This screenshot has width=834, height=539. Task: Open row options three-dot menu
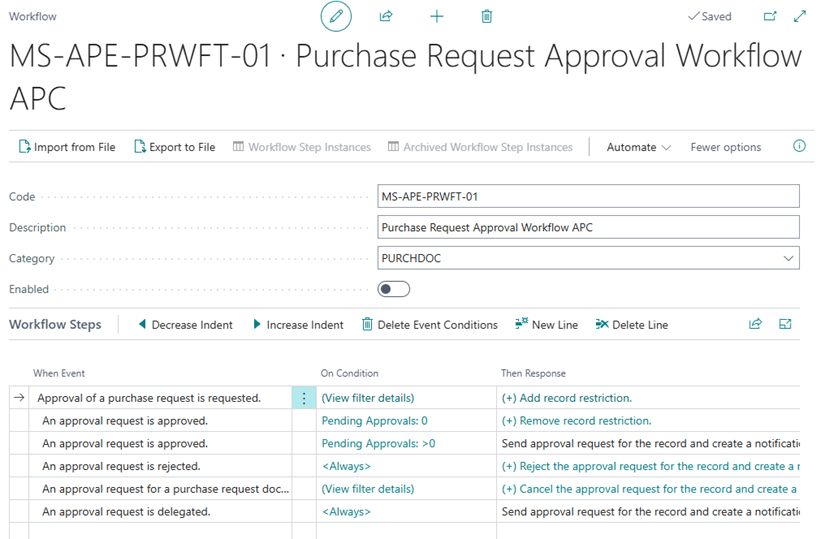click(304, 398)
